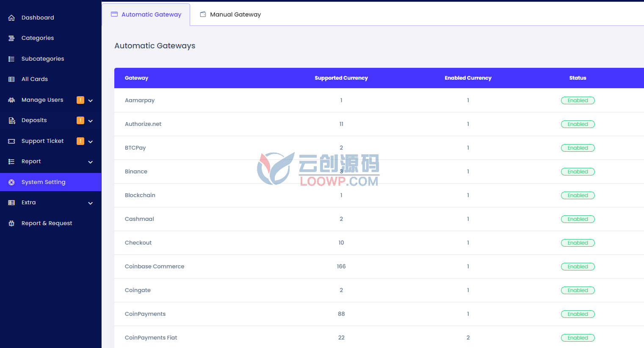Click the Support Ticket icon
This screenshot has width=644, height=348.
(x=11, y=141)
